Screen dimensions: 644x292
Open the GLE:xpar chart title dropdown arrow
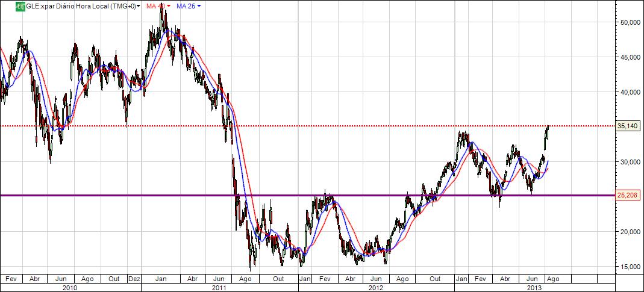(139, 6)
